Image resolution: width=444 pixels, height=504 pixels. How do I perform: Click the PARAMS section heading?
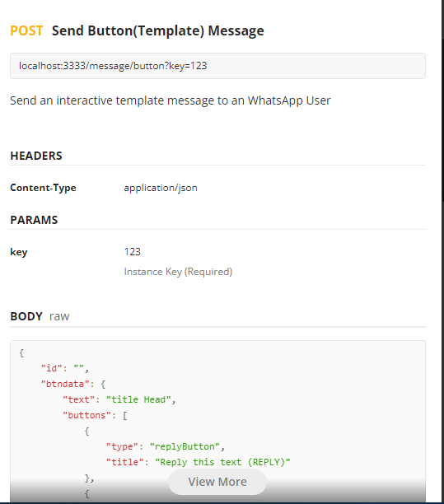[x=34, y=220]
